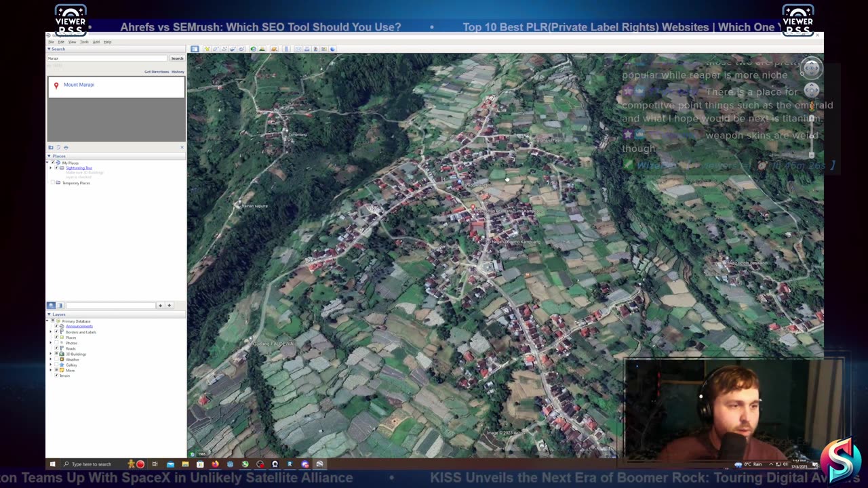Click the Search button
The width and height of the screenshot is (868, 488).
point(177,58)
